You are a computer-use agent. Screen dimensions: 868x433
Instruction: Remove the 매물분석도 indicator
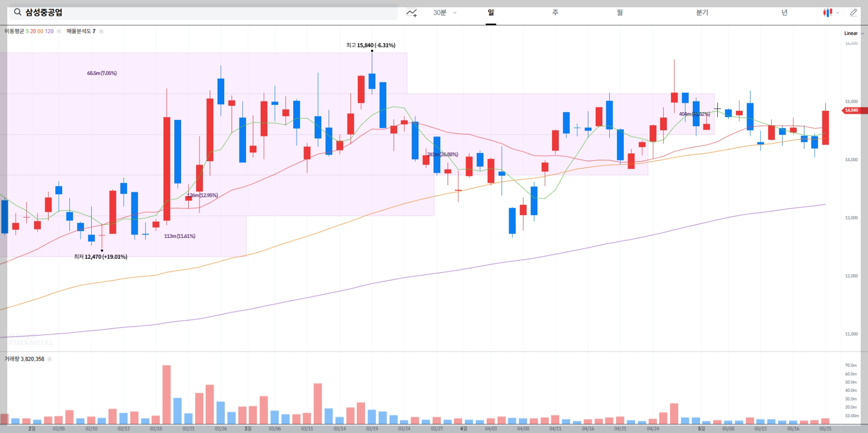click(101, 31)
